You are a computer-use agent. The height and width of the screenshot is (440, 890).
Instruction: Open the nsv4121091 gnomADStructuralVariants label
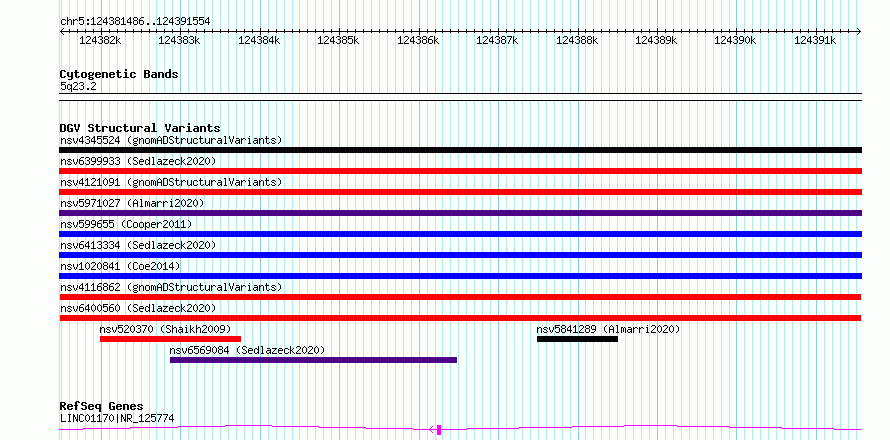[x=171, y=182]
